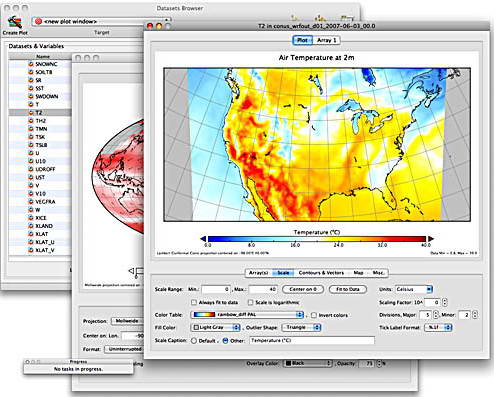This screenshot has height=397, width=494.
Task: Enable Always fit to data checkbox
Action: tap(194, 302)
